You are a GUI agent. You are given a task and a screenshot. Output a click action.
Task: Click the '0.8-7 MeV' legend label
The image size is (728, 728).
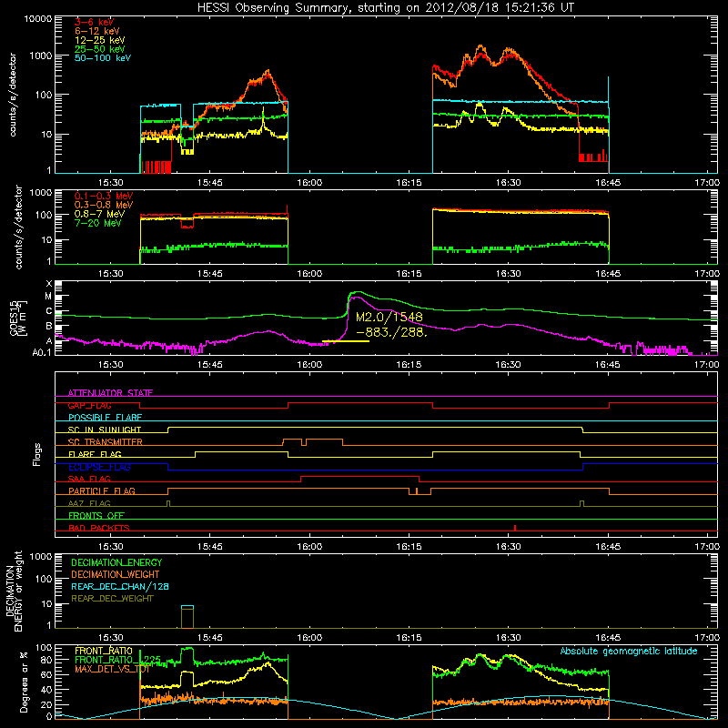[x=100, y=215]
